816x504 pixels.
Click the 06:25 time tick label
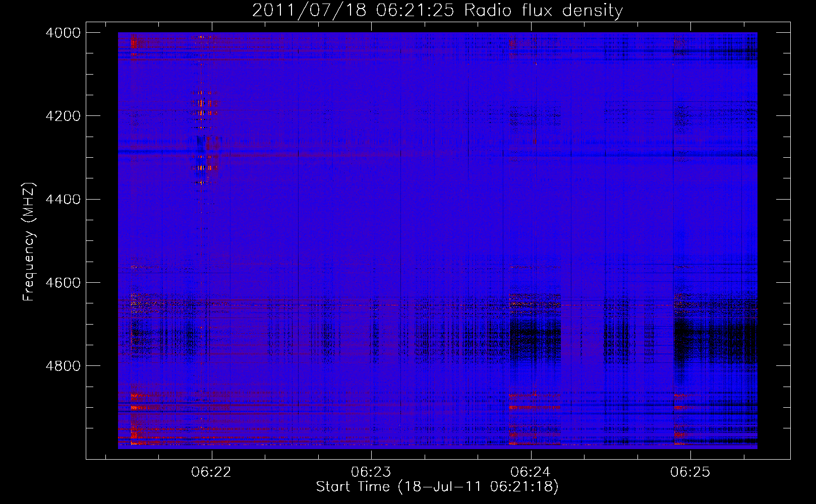(x=690, y=472)
